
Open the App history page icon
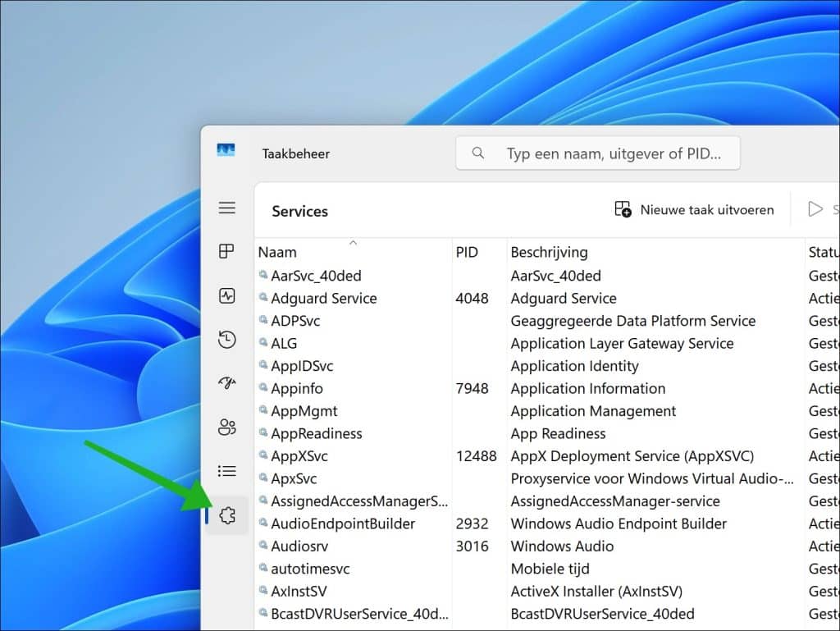[227, 340]
